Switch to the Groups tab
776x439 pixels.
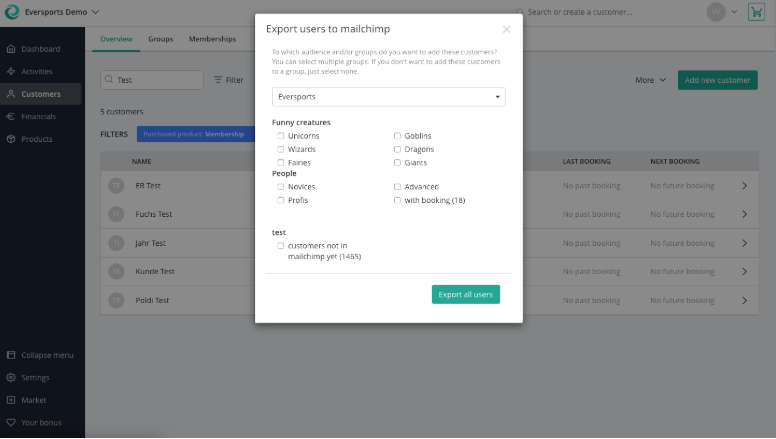point(160,39)
